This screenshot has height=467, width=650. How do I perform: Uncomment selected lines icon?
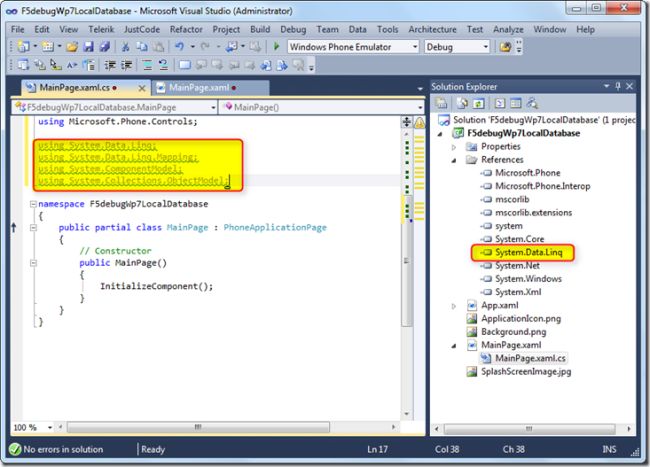(163, 65)
